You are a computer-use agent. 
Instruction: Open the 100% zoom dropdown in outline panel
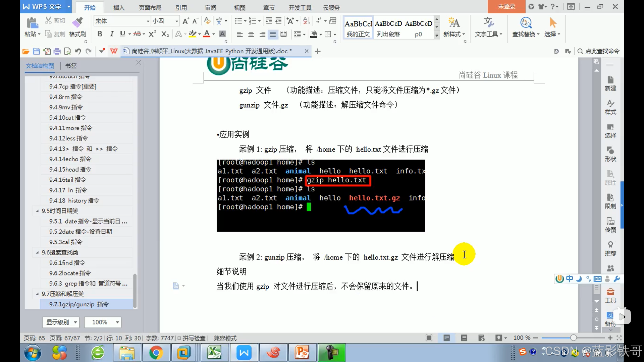[x=117, y=322]
